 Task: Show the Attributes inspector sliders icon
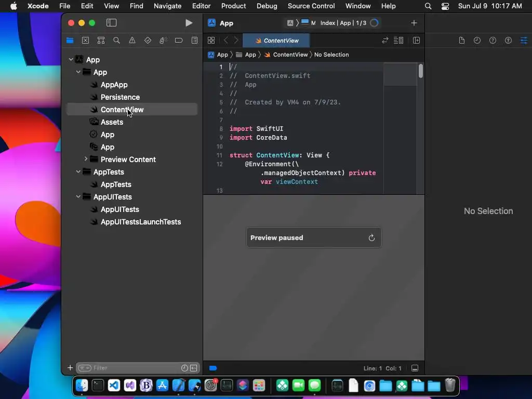click(x=524, y=41)
